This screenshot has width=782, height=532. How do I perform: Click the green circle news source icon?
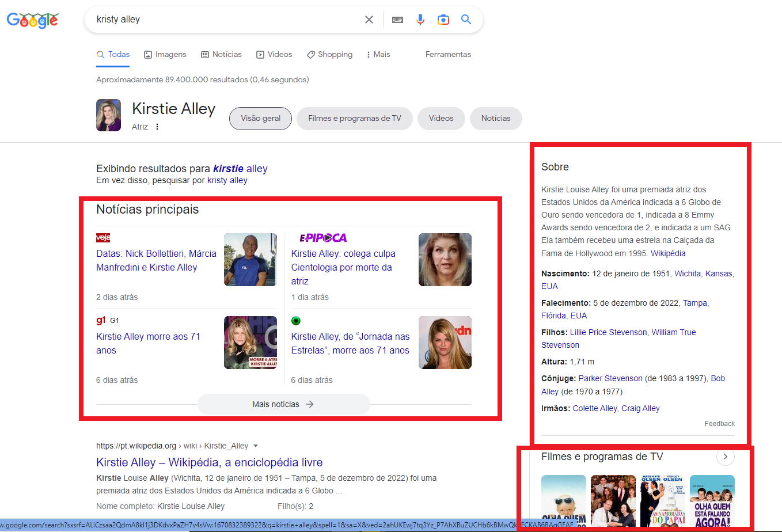coord(296,321)
